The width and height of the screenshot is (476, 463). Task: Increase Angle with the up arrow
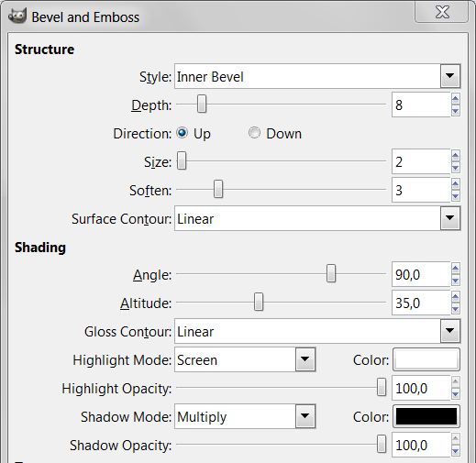point(456,269)
